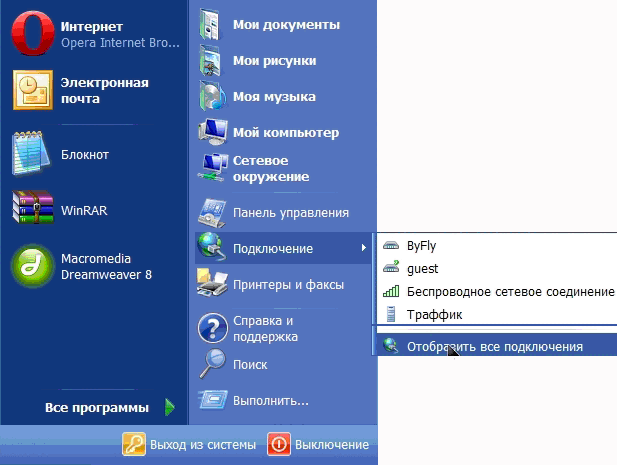
Task: Click the Выход из системы text
Action: coord(203,445)
